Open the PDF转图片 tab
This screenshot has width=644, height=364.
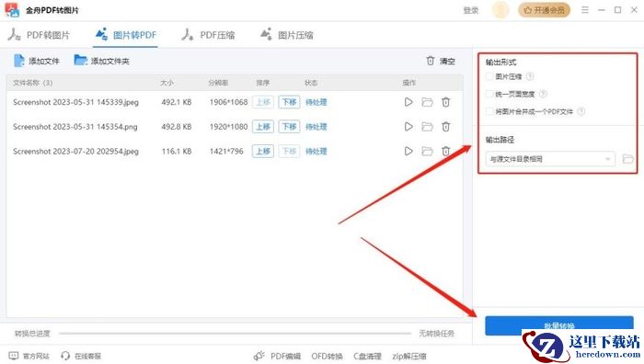tap(39, 35)
